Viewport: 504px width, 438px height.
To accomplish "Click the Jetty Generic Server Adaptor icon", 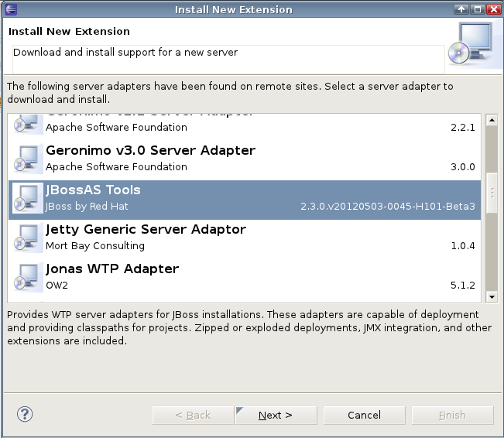I will click(27, 238).
